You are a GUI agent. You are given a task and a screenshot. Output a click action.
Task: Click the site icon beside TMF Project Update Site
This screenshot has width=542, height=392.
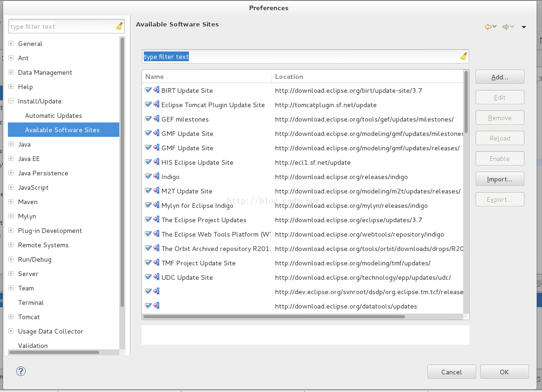(156, 263)
